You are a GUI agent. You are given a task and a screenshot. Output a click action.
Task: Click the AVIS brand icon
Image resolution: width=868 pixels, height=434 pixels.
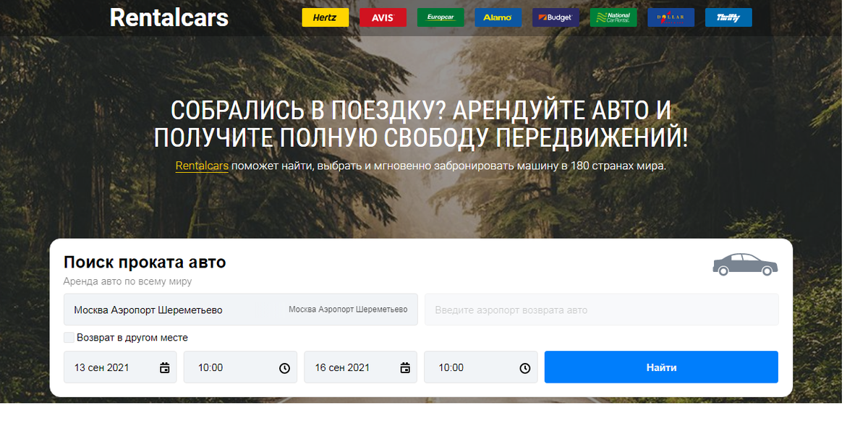(383, 17)
